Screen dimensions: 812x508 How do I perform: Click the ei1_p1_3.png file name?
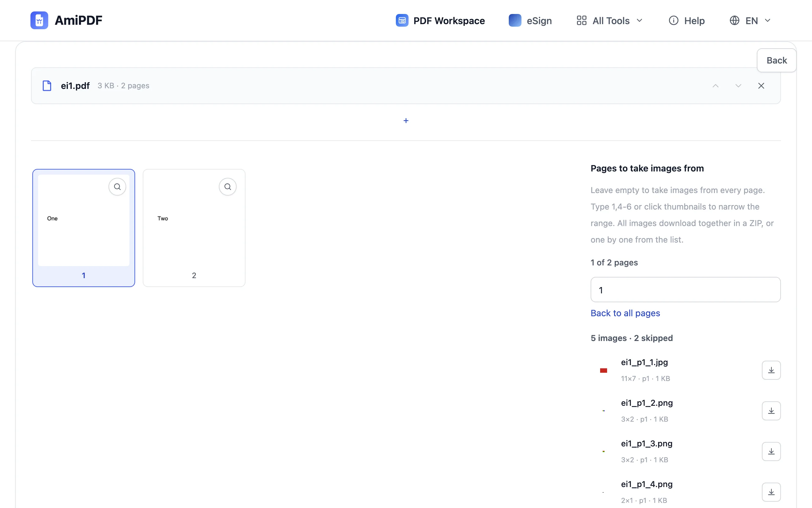tap(646, 444)
